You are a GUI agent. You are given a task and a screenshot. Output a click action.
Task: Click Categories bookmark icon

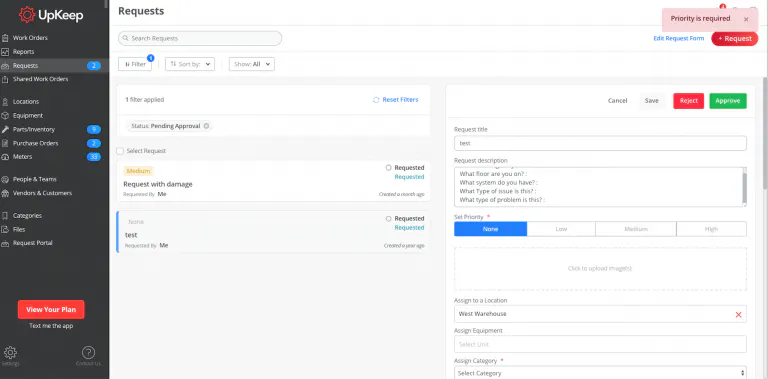5,215
